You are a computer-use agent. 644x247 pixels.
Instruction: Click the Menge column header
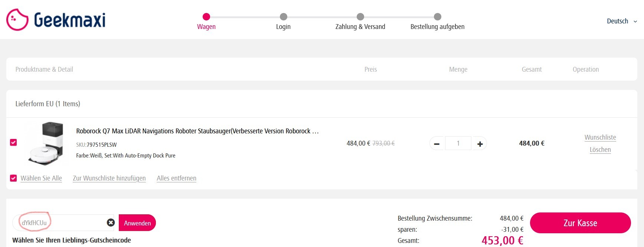[458, 69]
